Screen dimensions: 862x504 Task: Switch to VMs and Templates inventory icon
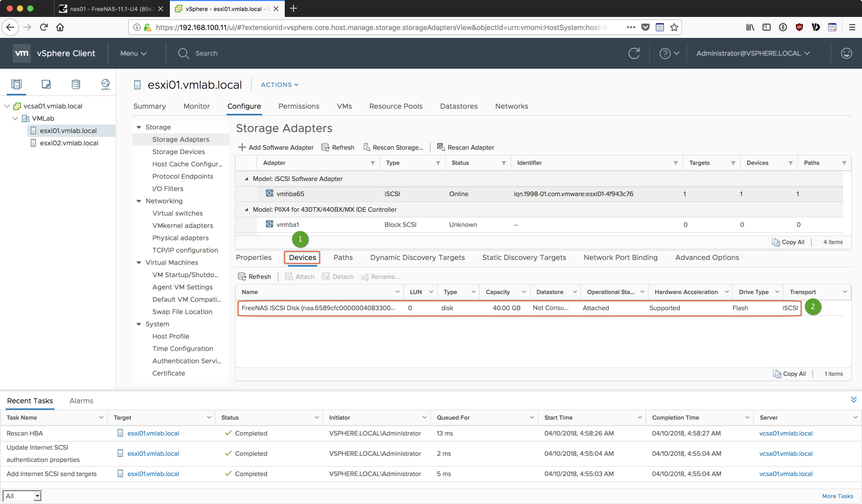click(46, 84)
